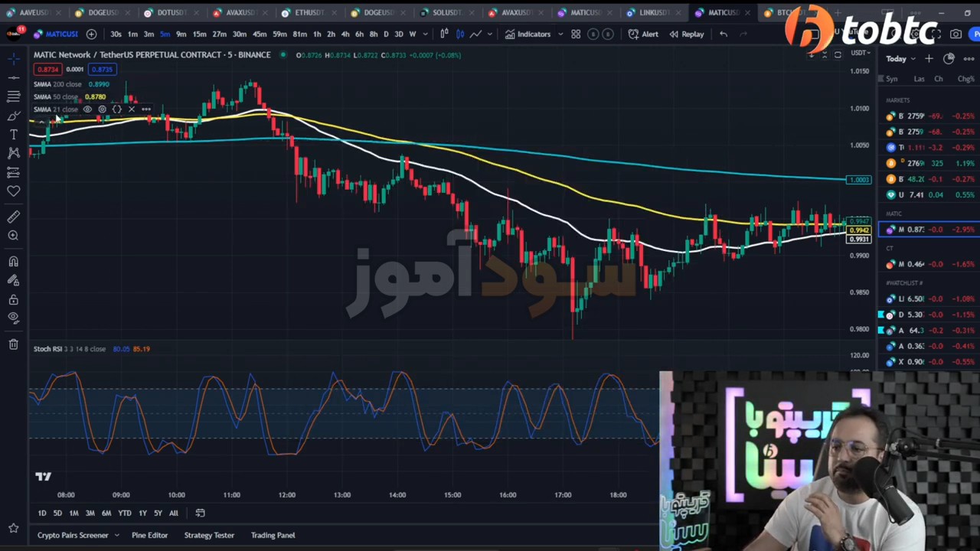
Task: Open the heart icons tool
Action: click(x=14, y=191)
